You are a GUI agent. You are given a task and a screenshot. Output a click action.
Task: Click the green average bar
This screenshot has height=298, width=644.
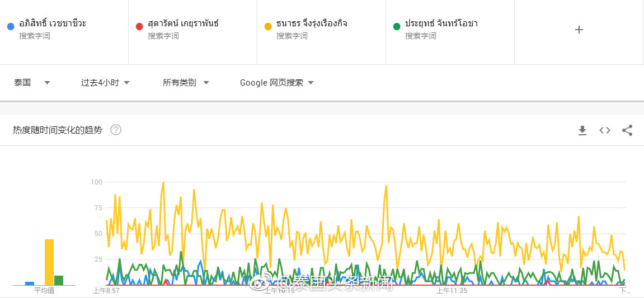click(x=59, y=280)
